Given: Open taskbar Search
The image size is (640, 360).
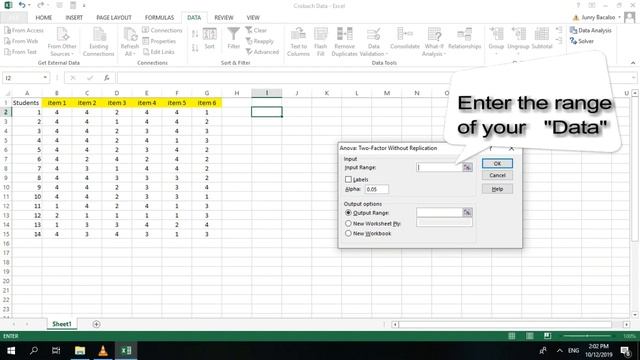Looking at the screenshot, I should [34, 351].
